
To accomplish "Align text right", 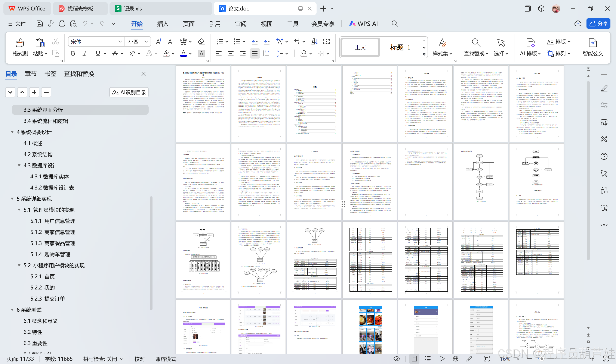I will [243, 53].
